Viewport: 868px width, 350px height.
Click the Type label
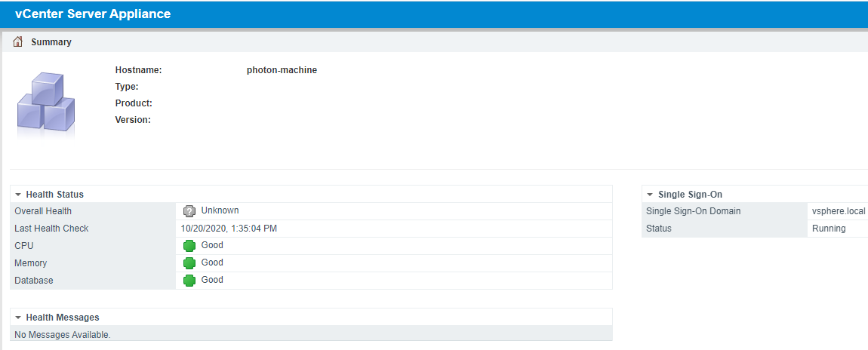click(127, 87)
